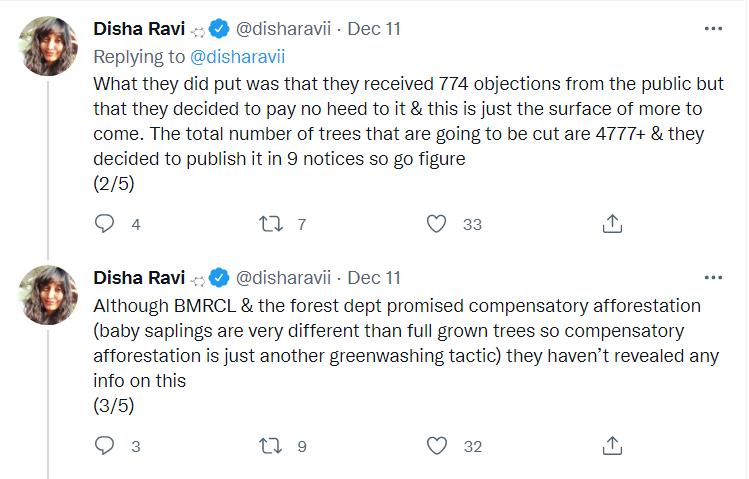The image size is (749, 479).
Task: Open more options on the (2/5) tweet
Action: 713,29
